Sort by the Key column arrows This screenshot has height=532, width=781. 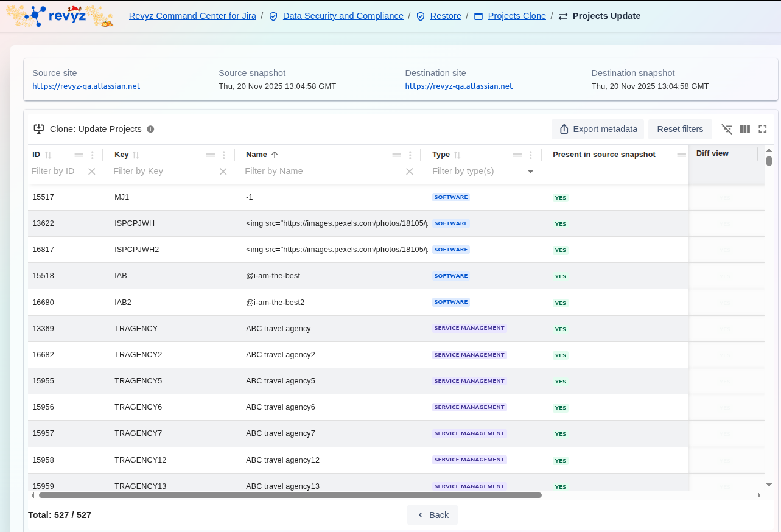click(x=136, y=155)
